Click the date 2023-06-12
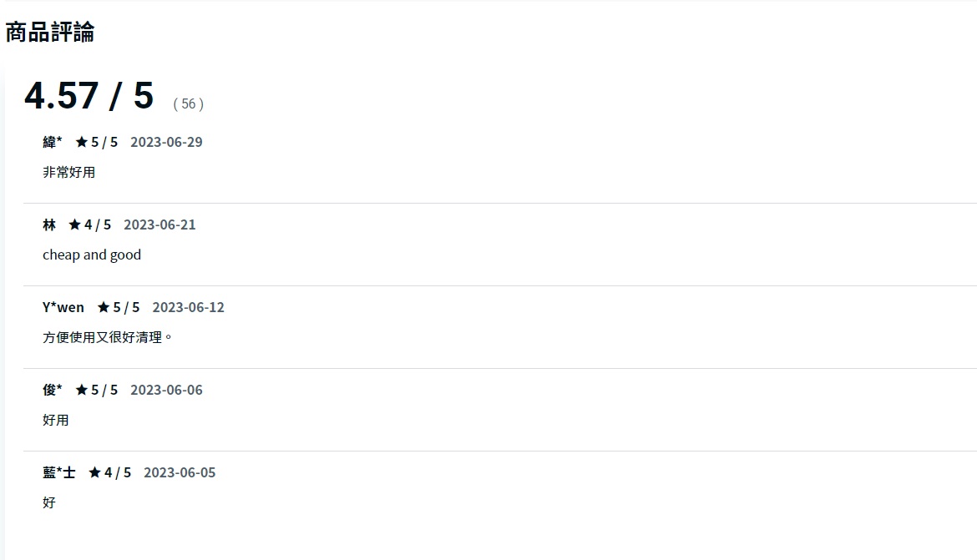977x560 pixels. pos(188,307)
